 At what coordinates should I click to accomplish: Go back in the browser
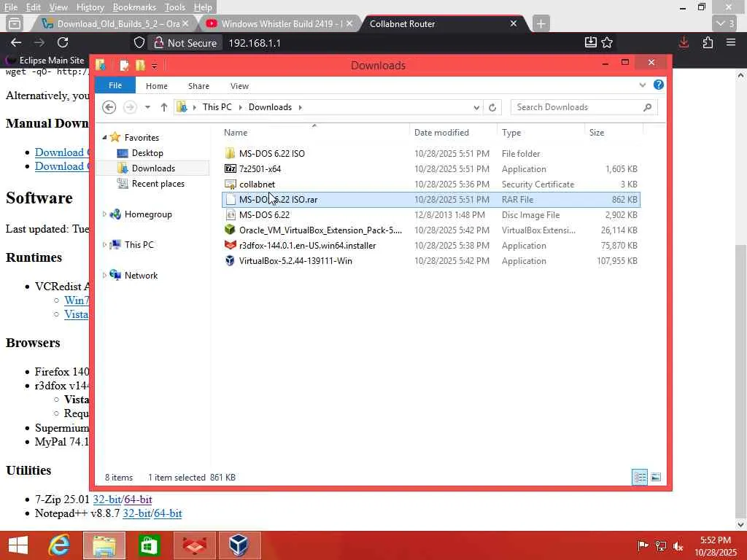point(16,42)
